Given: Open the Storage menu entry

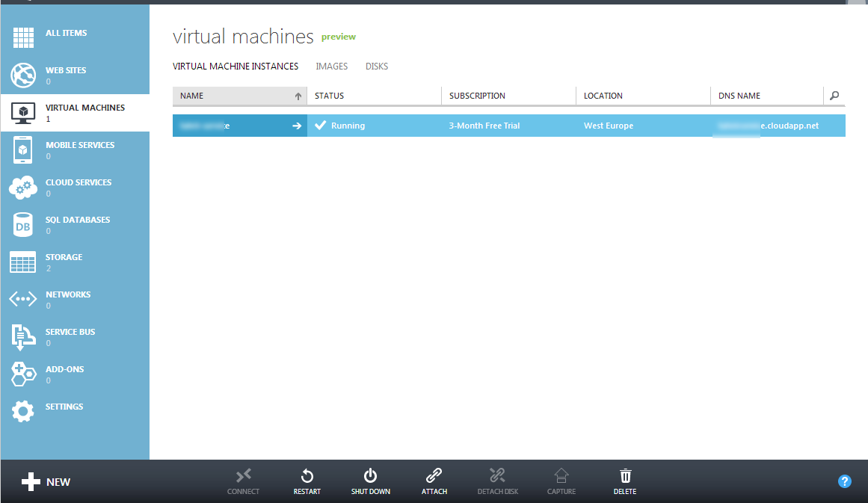Looking at the screenshot, I should 75,262.
